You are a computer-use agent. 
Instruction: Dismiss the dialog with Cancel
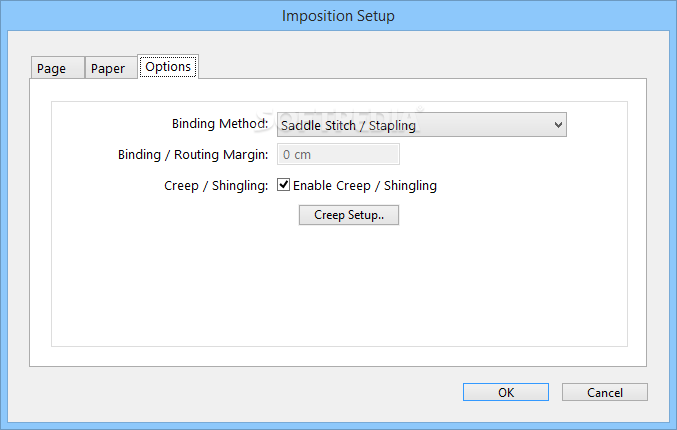click(604, 392)
